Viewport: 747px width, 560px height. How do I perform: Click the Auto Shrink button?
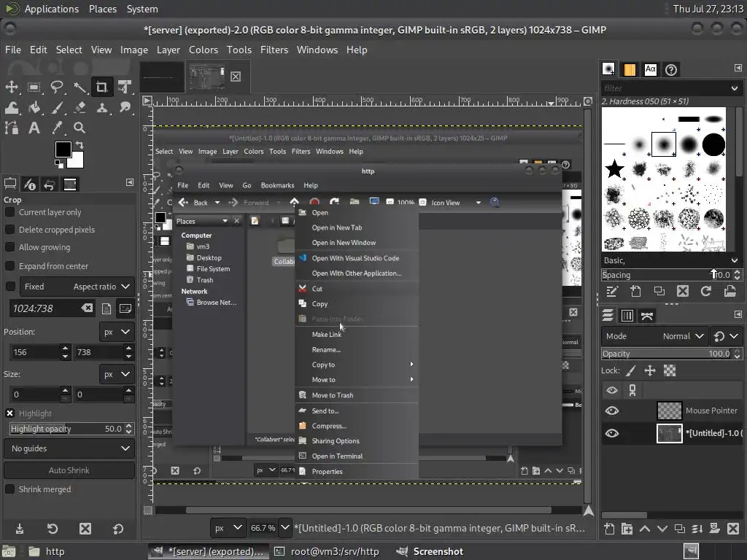click(69, 470)
